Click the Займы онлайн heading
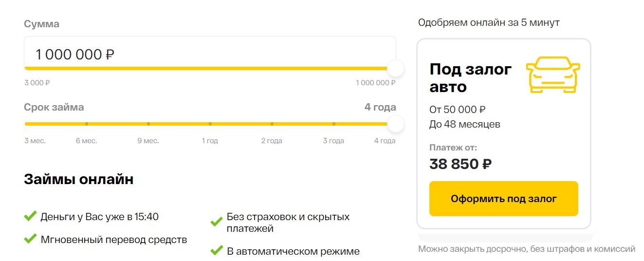 [78, 179]
